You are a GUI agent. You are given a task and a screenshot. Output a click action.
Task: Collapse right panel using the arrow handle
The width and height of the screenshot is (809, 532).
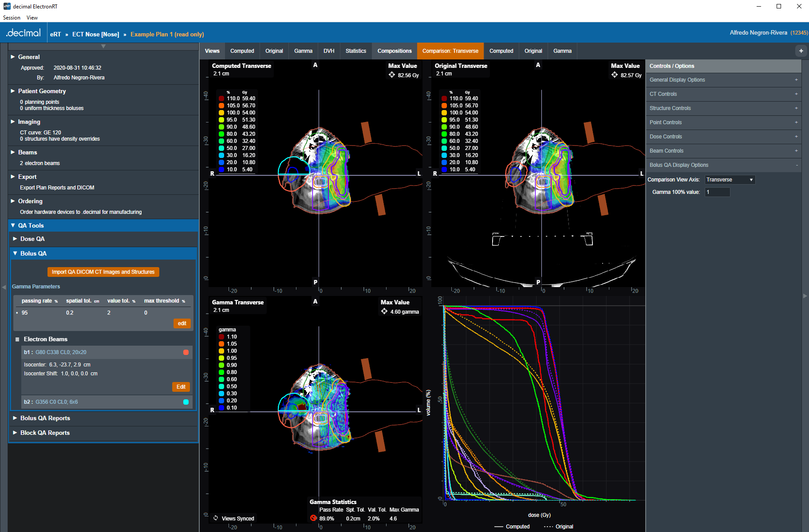click(x=805, y=296)
